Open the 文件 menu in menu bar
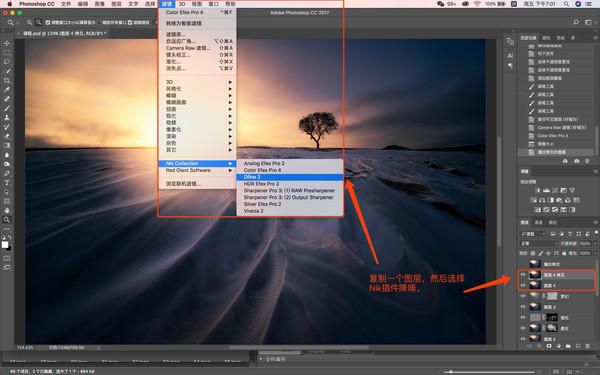 coord(66,4)
